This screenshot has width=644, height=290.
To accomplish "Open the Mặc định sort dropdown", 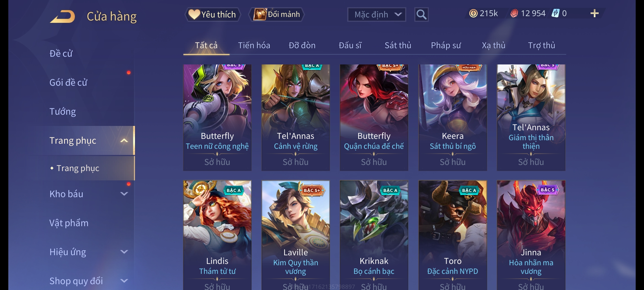I will click(x=376, y=15).
